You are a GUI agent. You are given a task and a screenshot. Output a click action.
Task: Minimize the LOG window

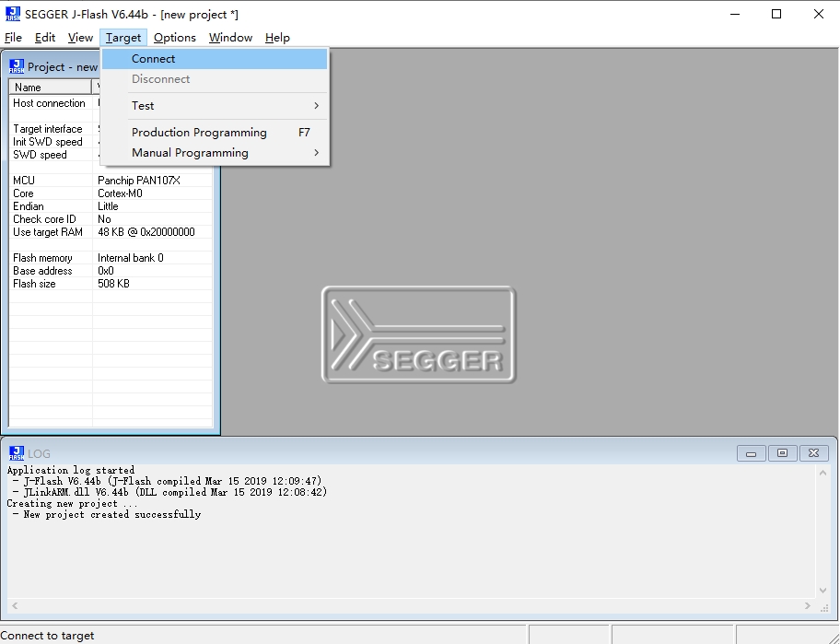pos(751,453)
